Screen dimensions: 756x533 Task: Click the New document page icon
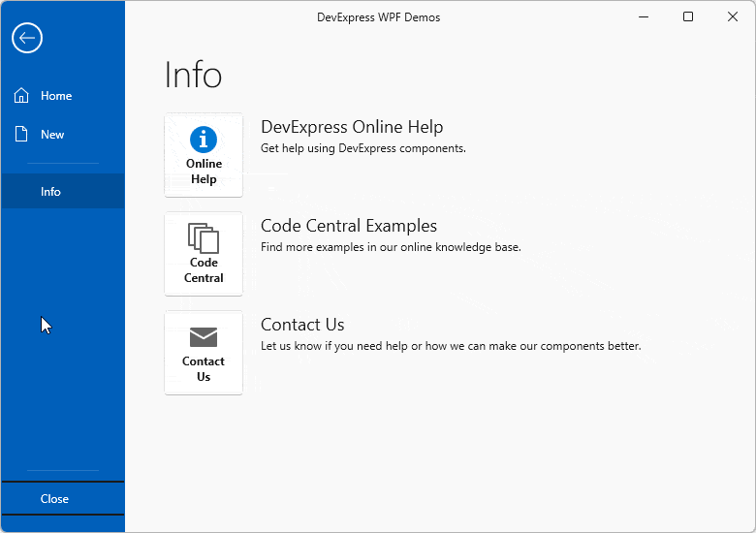coord(21,135)
